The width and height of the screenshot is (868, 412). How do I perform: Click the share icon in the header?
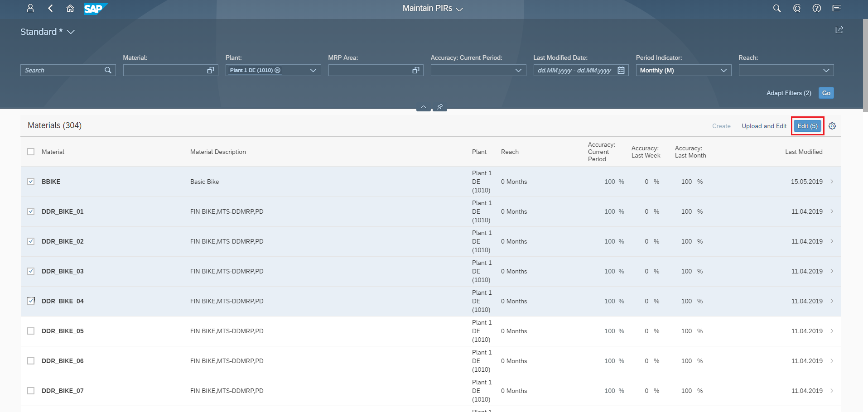pyautogui.click(x=839, y=30)
